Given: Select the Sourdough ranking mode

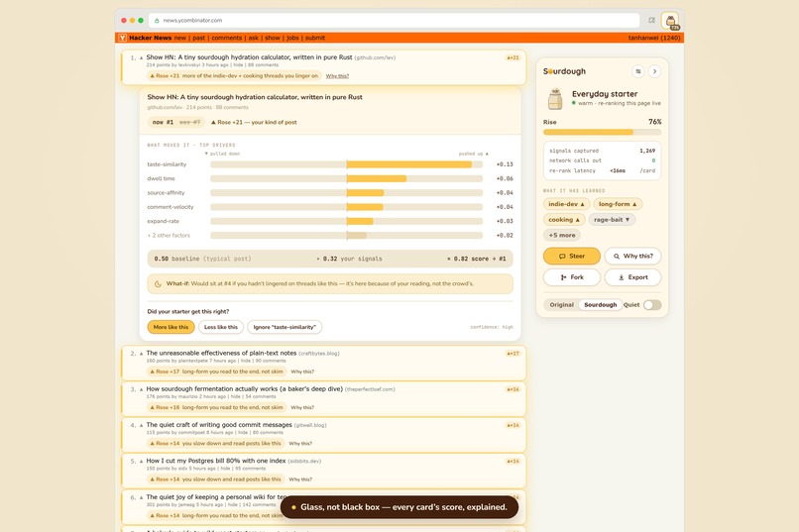Looking at the screenshot, I should click(x=601, y=305).
